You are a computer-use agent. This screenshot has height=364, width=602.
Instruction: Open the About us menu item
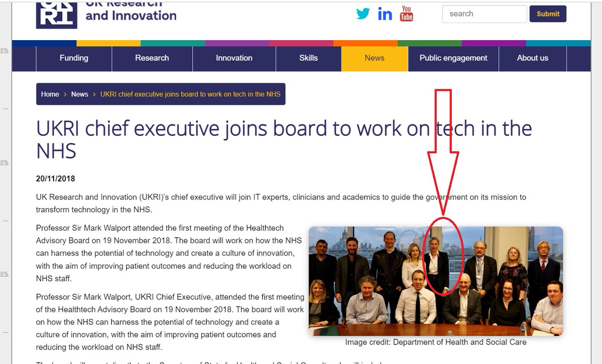(533, 58)
